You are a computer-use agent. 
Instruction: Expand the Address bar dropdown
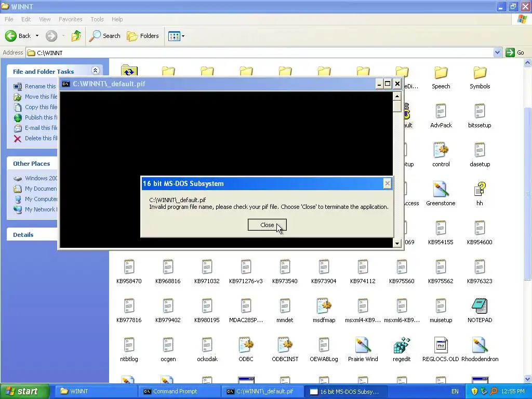coord(497,52)
